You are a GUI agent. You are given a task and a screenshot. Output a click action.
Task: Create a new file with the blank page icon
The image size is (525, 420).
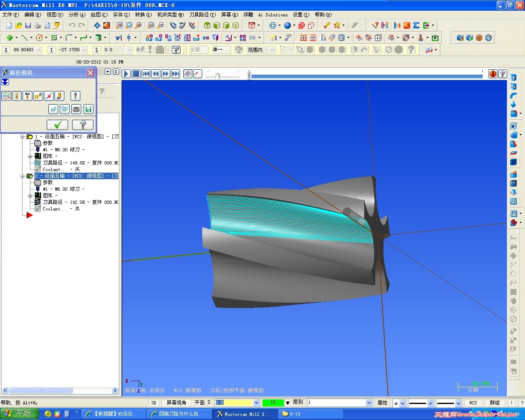pyautogui.click(x=9, y=25)
